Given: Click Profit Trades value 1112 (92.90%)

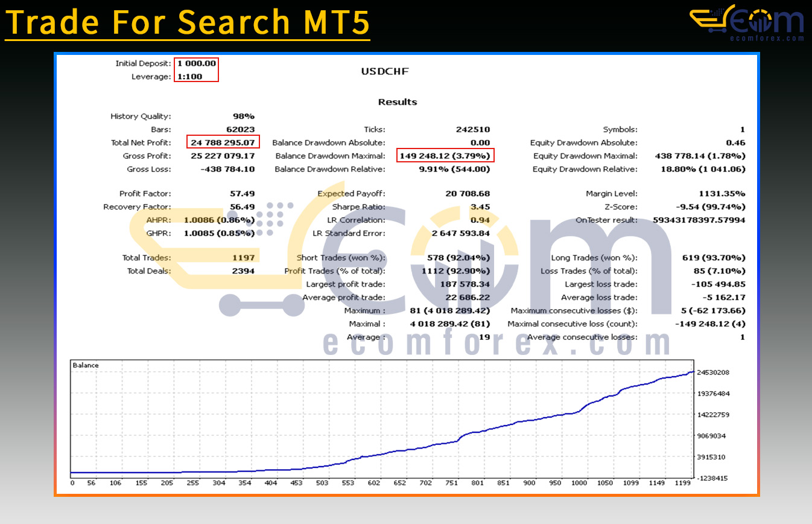Looking at the screenshot, I should [x=456, y=271].
